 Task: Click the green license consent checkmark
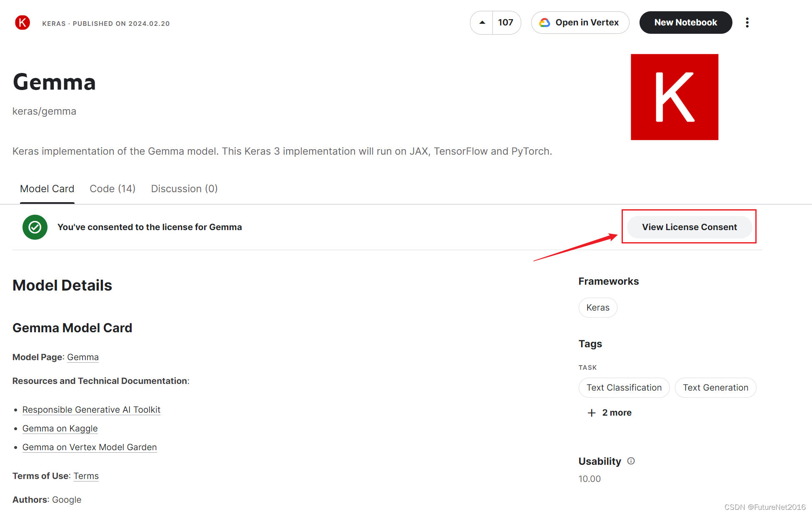pyautogui.click(x=35, y=227)
